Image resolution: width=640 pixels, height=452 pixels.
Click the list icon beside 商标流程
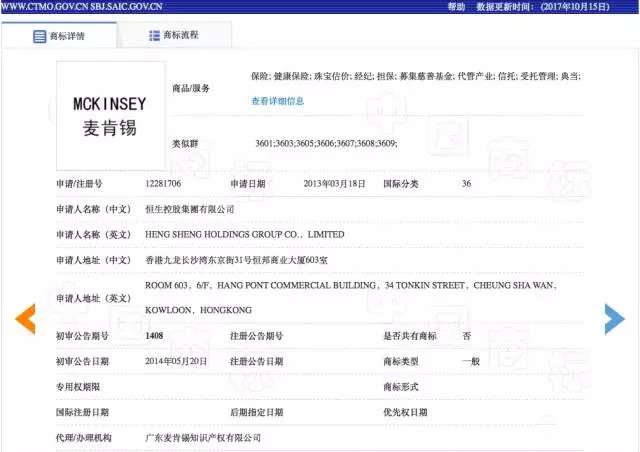tap(155, 36)
